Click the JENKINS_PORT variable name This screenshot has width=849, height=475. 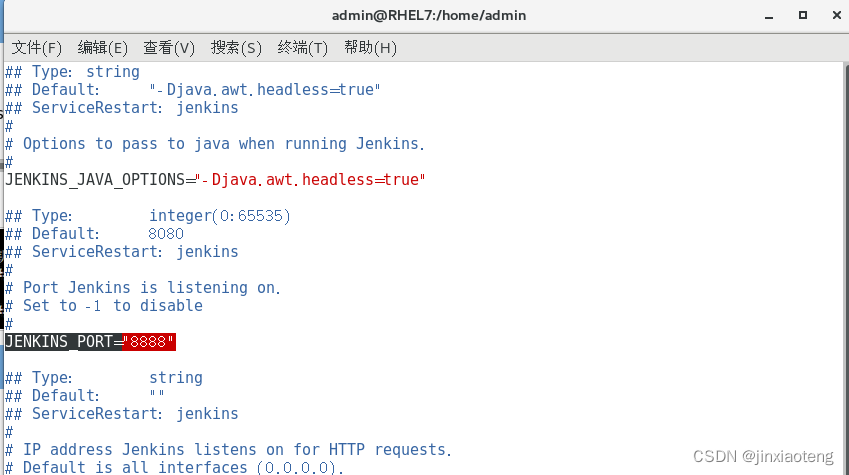point(59,342)
